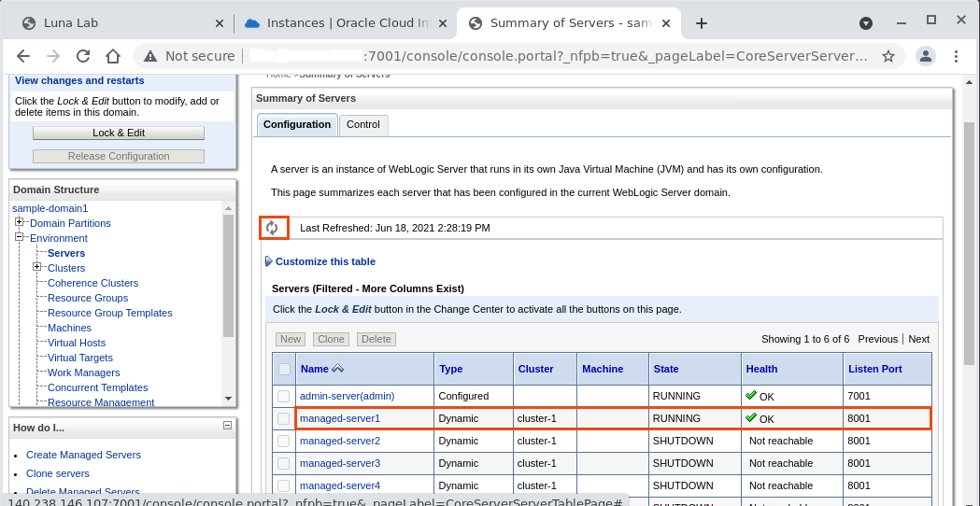The height and width of the screenshot is (506, 980).
Task: Tick the checkbox for managed-server3
Action: pyautogui.click(x=284, y=463)
